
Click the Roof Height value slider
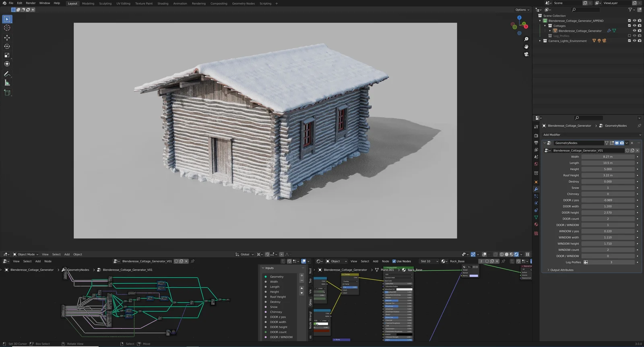tap(607, 175)
